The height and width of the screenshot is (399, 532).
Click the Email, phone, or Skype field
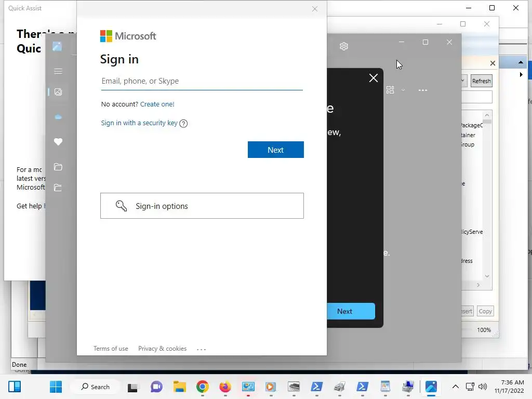(202, 81)
